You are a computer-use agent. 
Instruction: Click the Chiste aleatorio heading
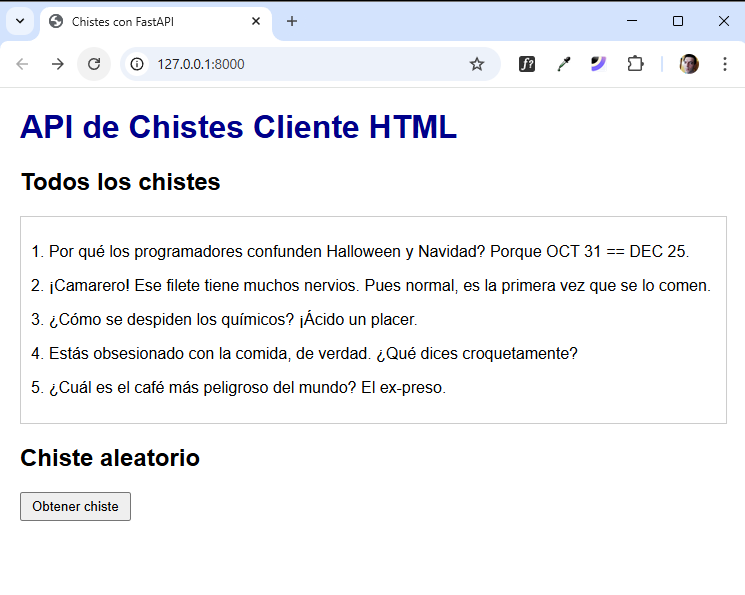click(x=110, y=458)
